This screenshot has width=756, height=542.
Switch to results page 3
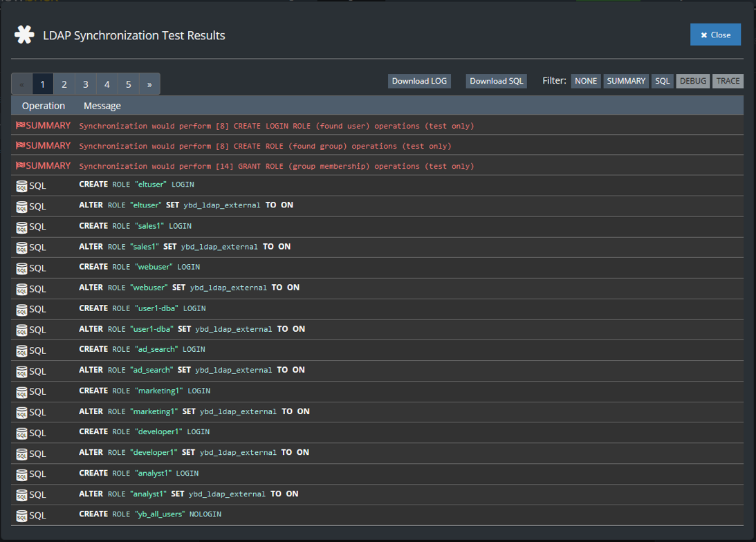coord(86,84)
